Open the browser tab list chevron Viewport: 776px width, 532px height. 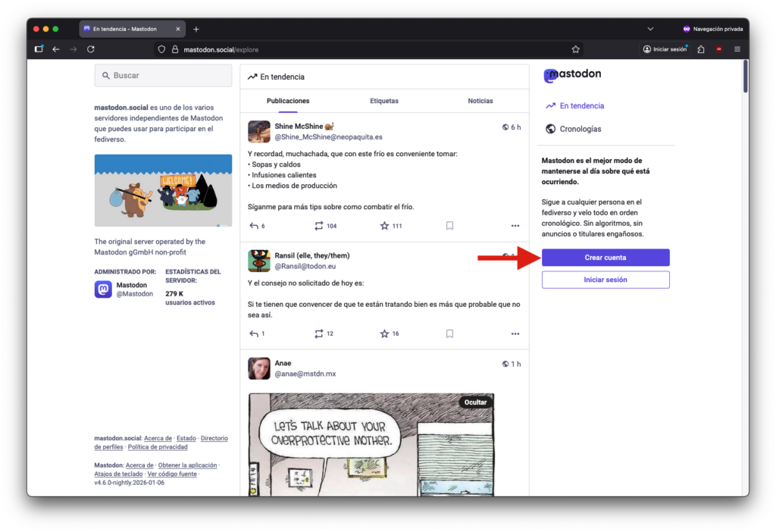pos(650,28)
